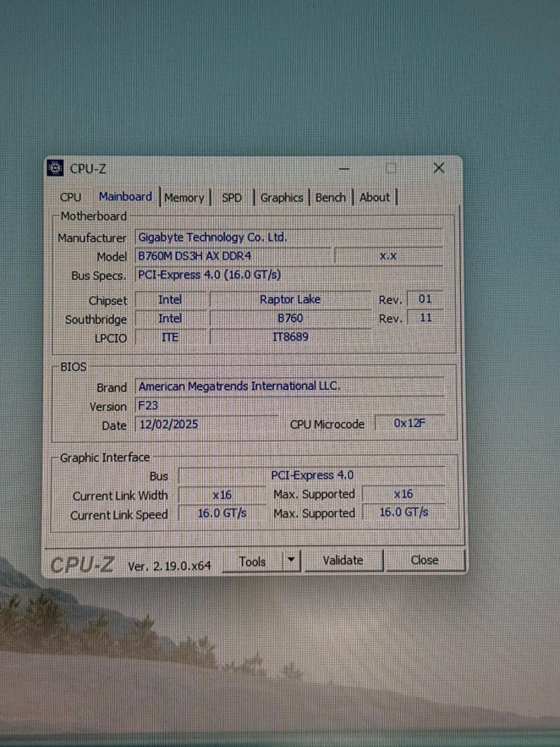
Task: Click the Manufacturer field Gigabyte Technology Co. Ltd.
Action: pyautogui.click(x=289, y=238)
